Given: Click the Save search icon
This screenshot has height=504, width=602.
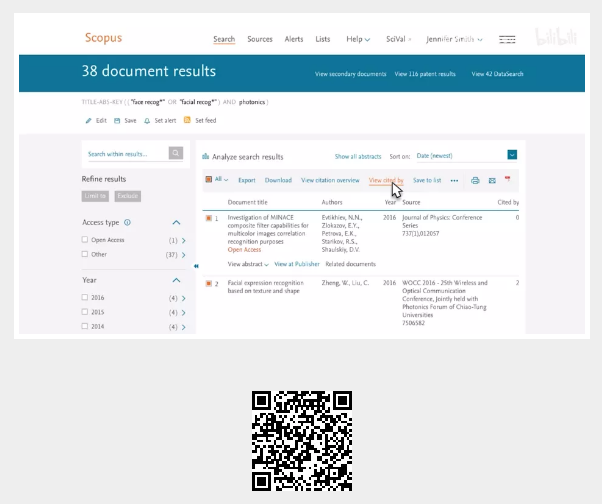Looking at the screenshot, I should 117,121.
